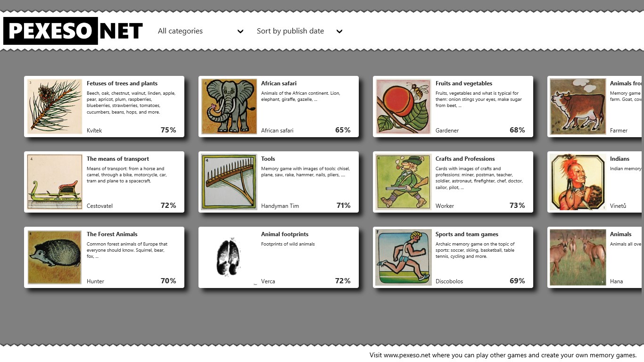
Task: Select the Sports and team games title
Action: tap(467, 234)
